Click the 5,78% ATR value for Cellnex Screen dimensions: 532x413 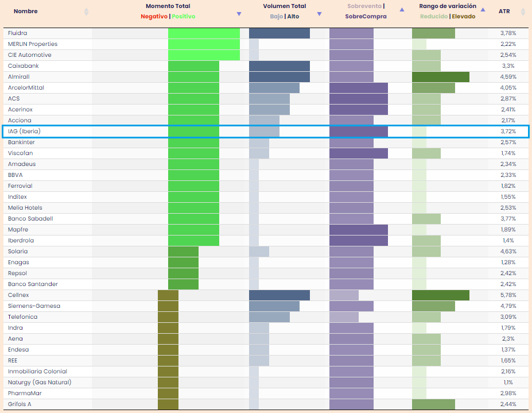tap(508, 295)
